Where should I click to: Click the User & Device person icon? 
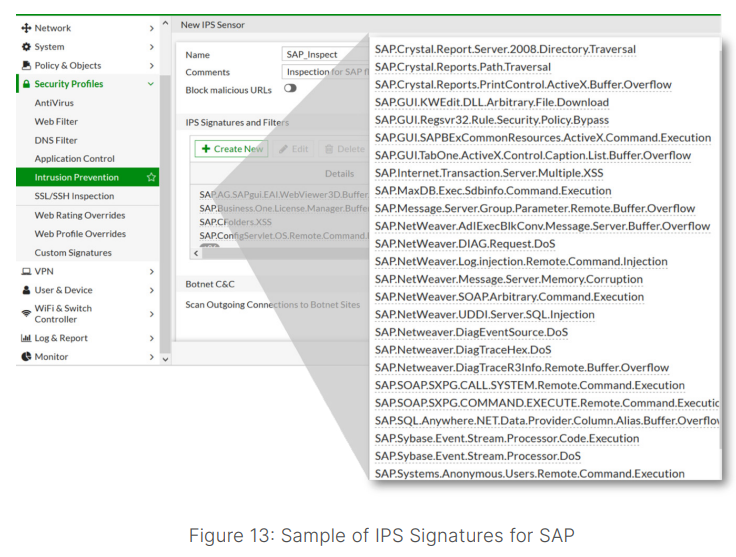click(26, 290)
